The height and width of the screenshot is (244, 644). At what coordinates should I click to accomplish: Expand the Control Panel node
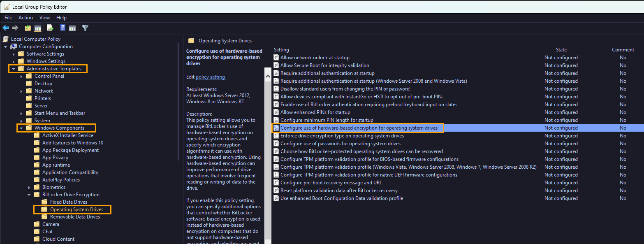pyautogui.click(x=21, y=76)
